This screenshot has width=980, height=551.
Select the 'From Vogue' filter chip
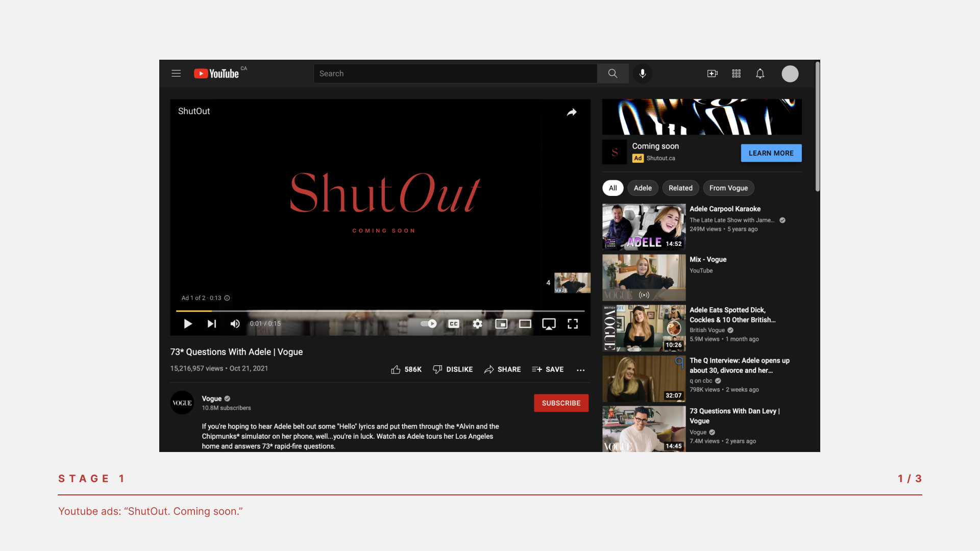tap(728, 188)
